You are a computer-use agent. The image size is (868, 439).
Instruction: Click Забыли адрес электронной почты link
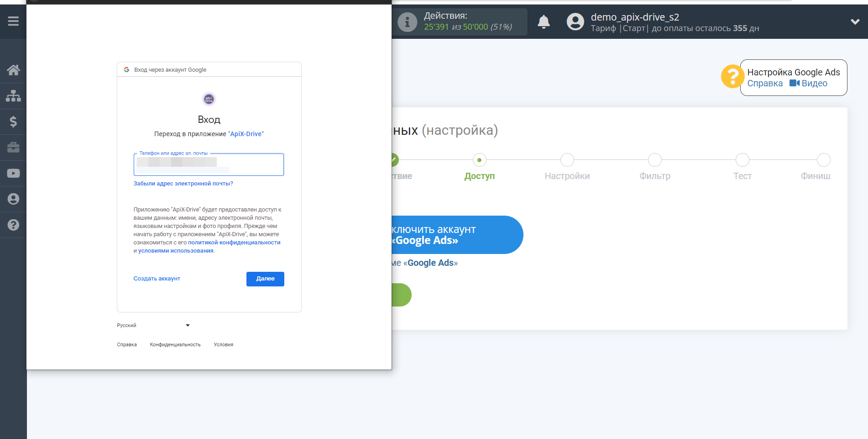tap(183, 184)
